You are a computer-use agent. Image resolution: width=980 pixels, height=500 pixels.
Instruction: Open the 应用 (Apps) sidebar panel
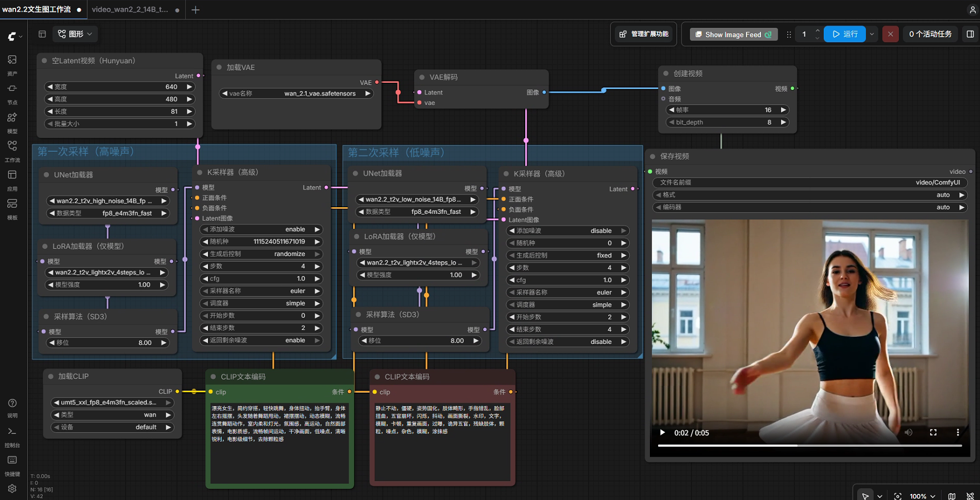tap(12, 180)
